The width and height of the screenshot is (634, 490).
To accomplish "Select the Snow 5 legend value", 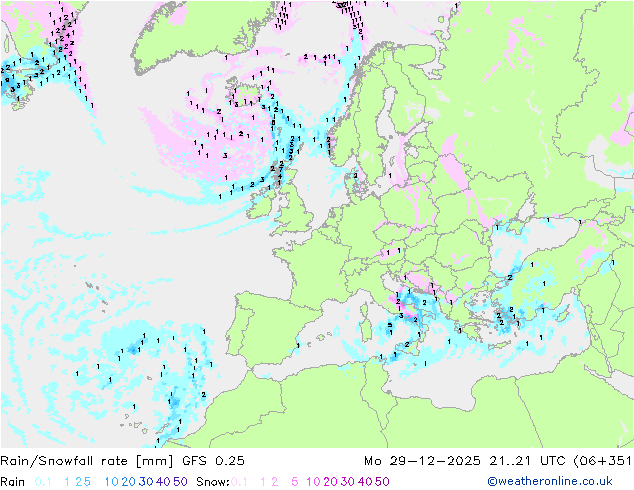I will (x=295, y=482).
